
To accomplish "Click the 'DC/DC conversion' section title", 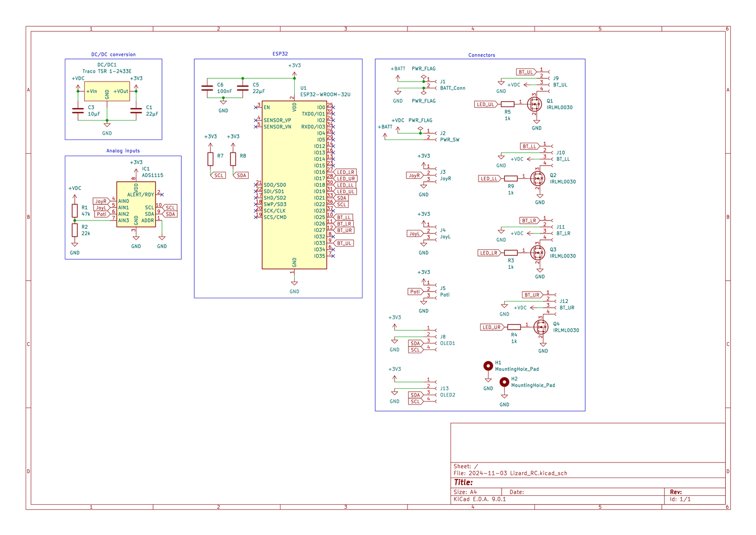I will (113, 54).
